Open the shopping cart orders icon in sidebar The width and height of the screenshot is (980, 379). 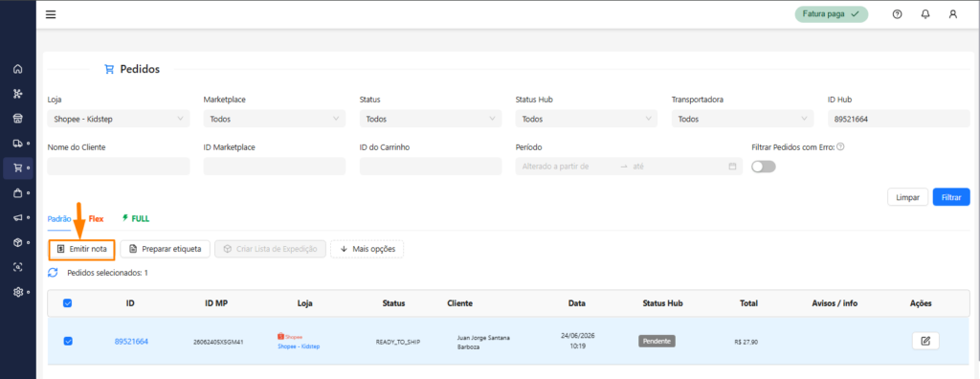17,167
